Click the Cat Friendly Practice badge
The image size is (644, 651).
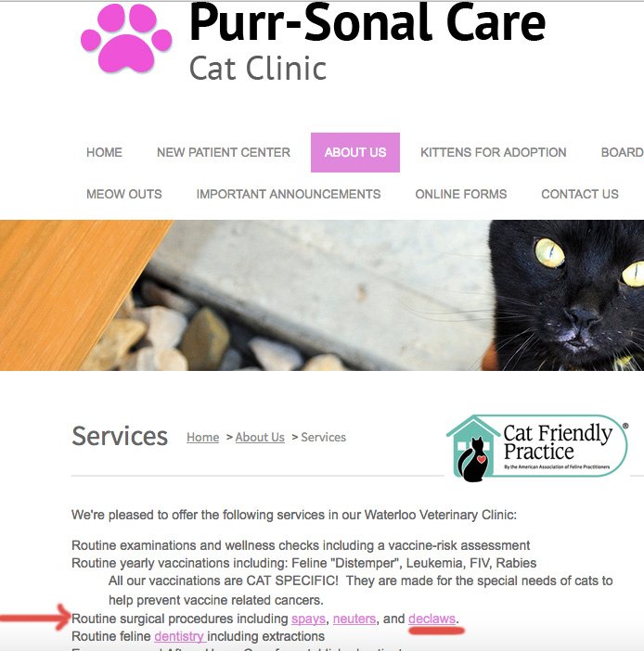coord(537,448)
